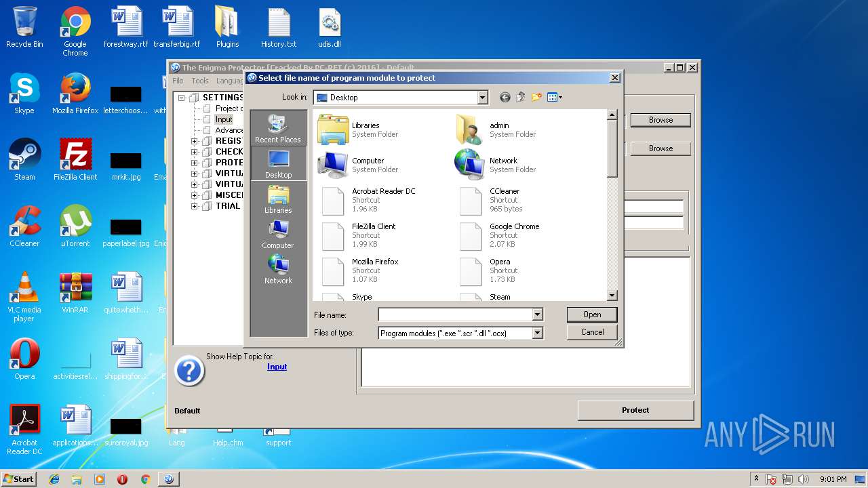The width and height of the screenshot is (868, 488).
Task: Expand the REGISTRATION tree node
Action: pos(194,141)
